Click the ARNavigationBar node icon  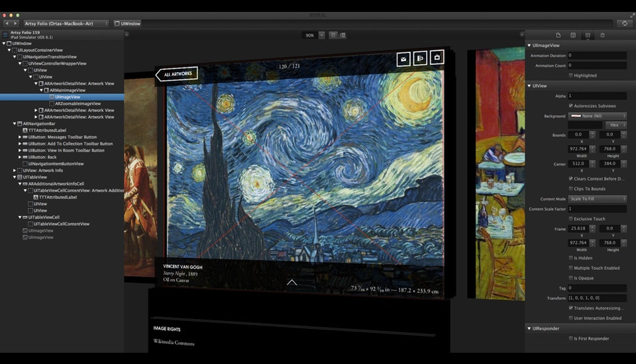pyautogui.click(x=19, y=124)
